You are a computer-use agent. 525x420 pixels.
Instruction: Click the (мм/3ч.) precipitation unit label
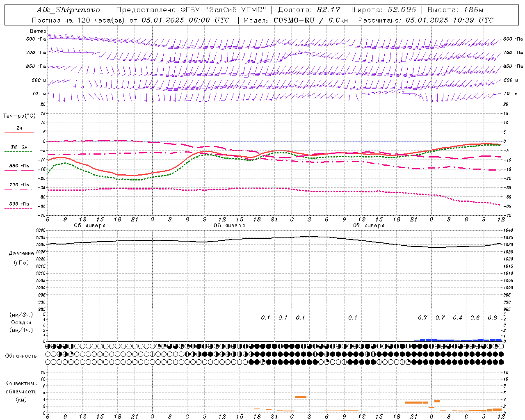21,315
